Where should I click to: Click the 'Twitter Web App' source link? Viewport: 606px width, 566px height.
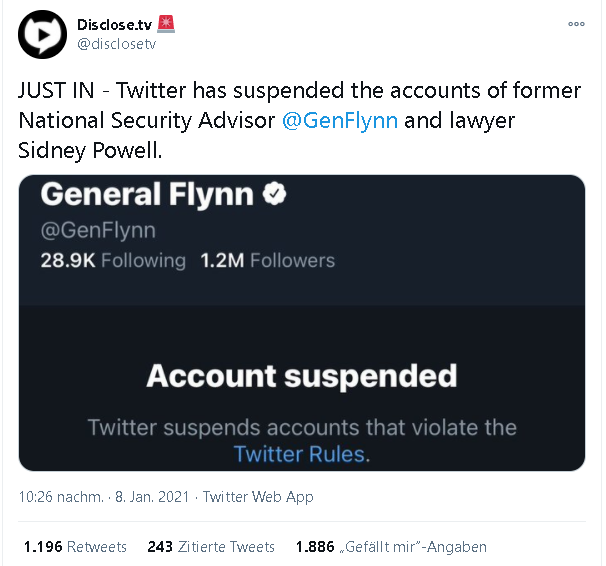pyautogui.click(x=260, y=497)
